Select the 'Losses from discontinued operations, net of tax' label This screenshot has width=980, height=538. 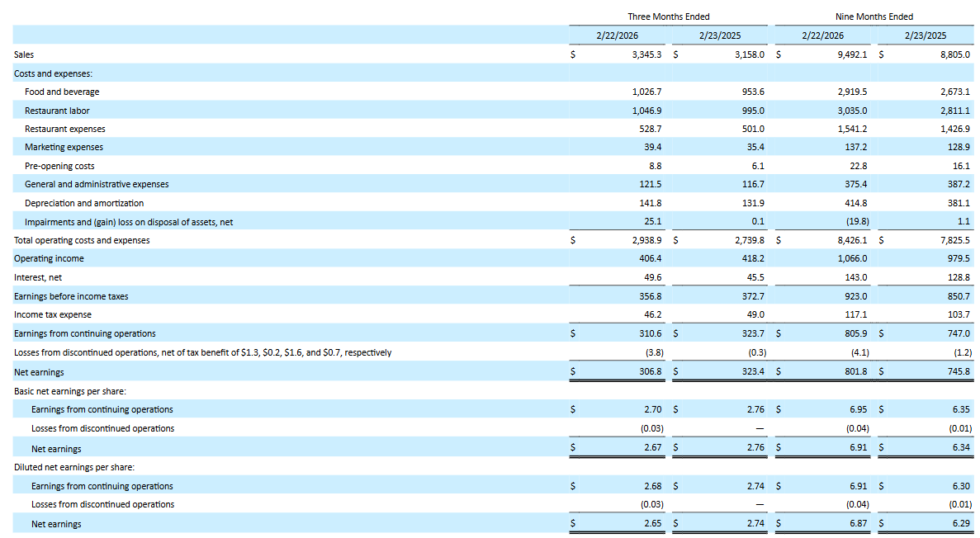[203, 353]
